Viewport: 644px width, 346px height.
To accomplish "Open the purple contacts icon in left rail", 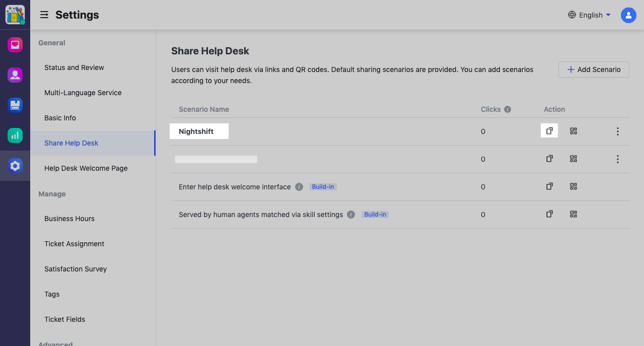I will [15, 75].
